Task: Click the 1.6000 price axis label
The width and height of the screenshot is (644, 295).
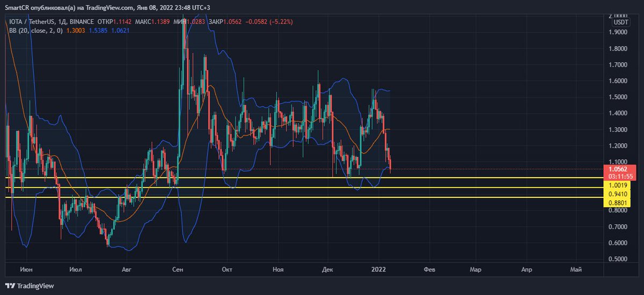Action: pyautogui.click(x=618, y=81)
